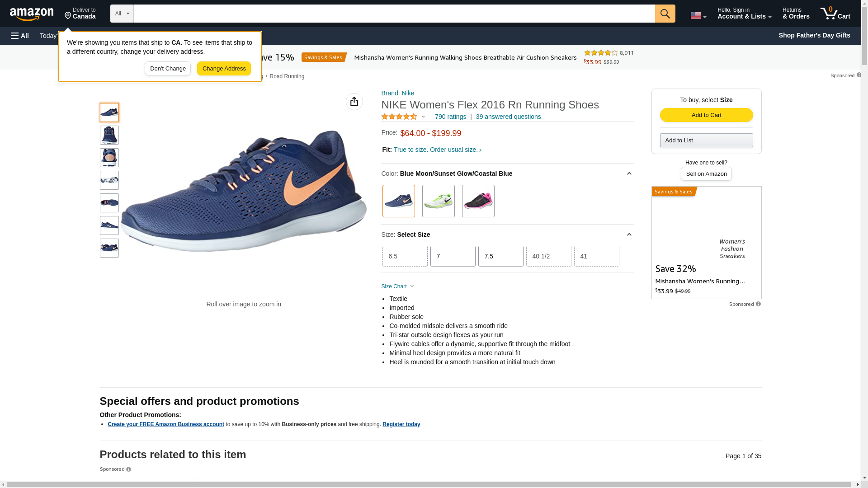Open the search category All dropdown
868x488 pixels.
122,14
